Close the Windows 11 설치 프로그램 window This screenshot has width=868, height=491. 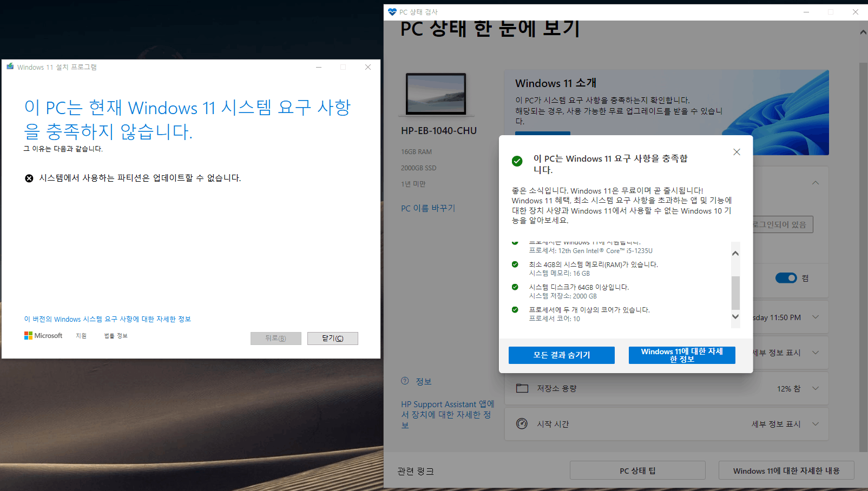click(x=368, y=67)
